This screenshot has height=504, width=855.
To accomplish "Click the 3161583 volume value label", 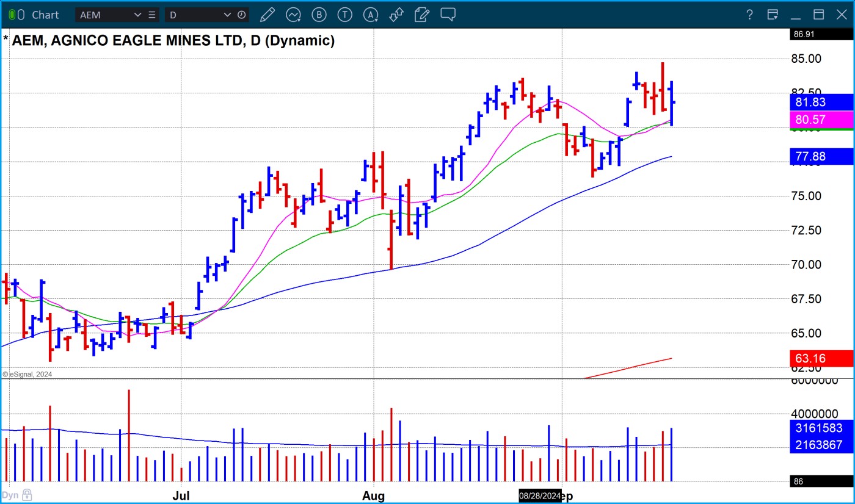I will (x=821, y=428).
